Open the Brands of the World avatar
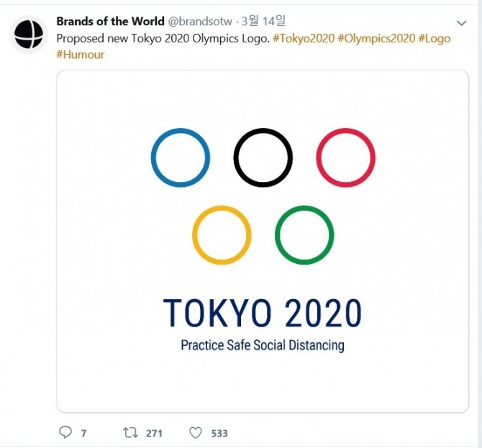Viewport: 482px width, 448px height. [29, 34]
